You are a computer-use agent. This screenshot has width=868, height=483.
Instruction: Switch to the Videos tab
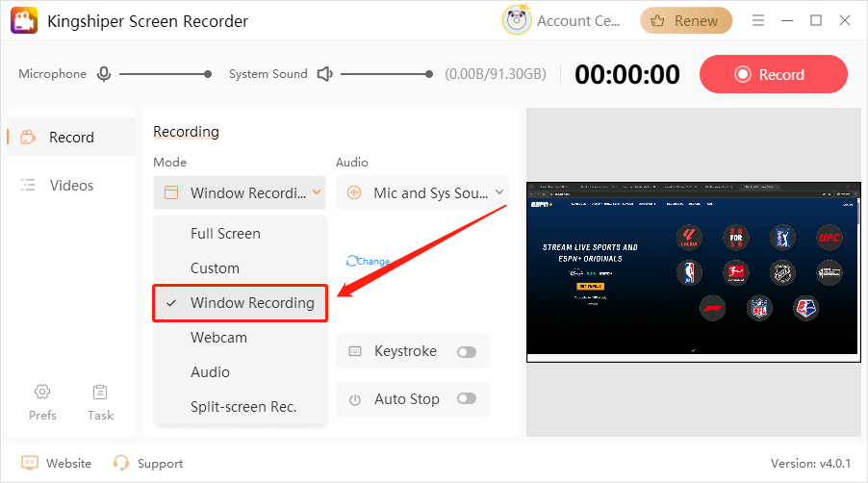click(71, 185)
